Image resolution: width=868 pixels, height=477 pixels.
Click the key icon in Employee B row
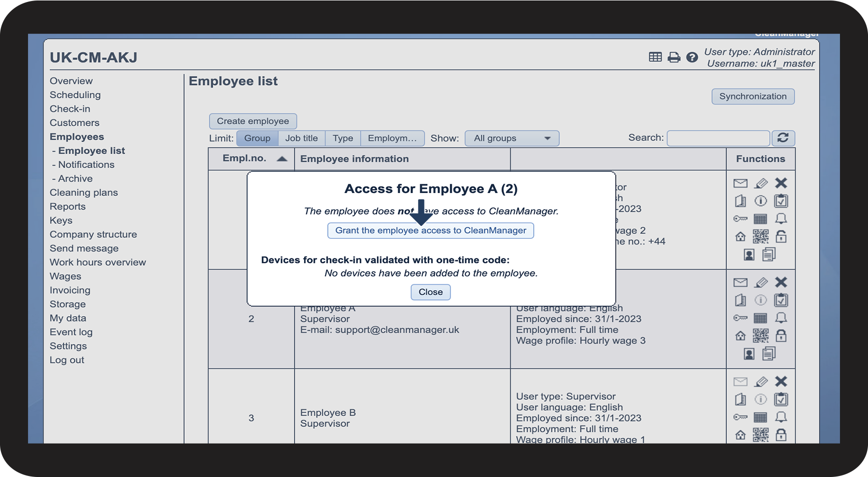click(x=740, y=418)
